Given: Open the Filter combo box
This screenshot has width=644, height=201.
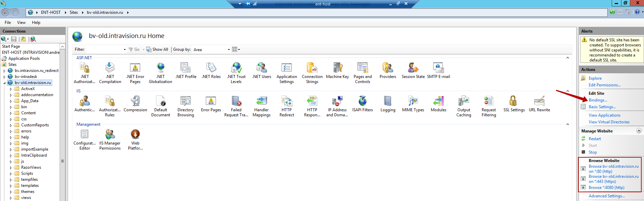Looking at the screenshot, I should (106, 49).
